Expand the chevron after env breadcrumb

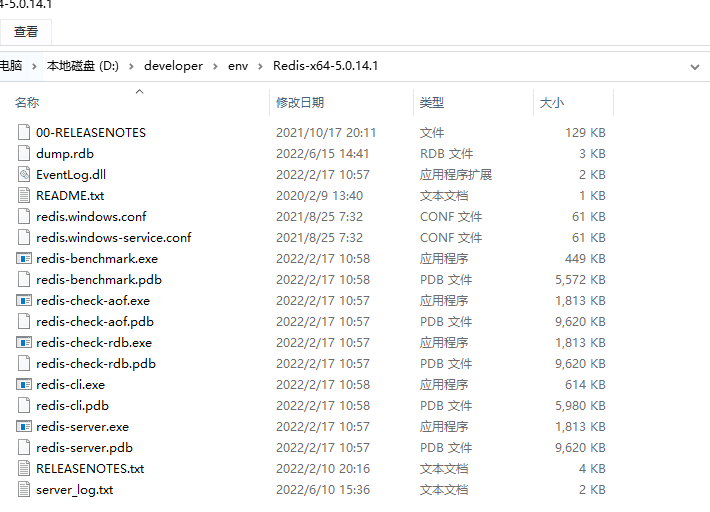tap(260, 67)
